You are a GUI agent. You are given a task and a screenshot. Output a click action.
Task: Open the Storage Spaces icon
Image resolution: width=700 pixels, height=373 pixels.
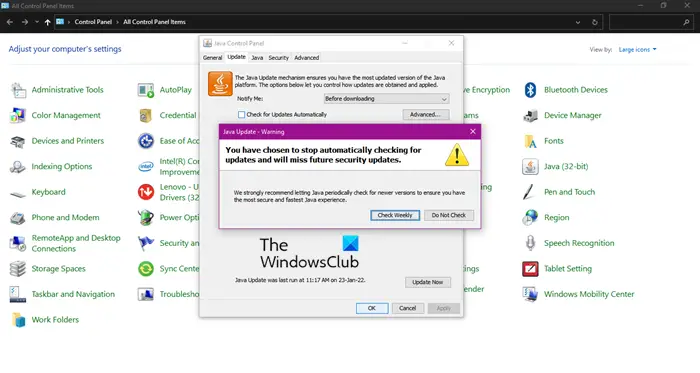pos(18,269)
